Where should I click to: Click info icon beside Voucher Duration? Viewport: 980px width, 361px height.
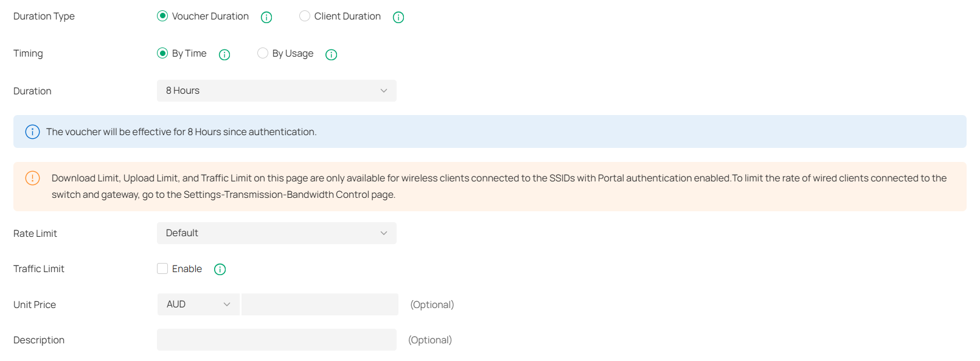pos(266,17)
